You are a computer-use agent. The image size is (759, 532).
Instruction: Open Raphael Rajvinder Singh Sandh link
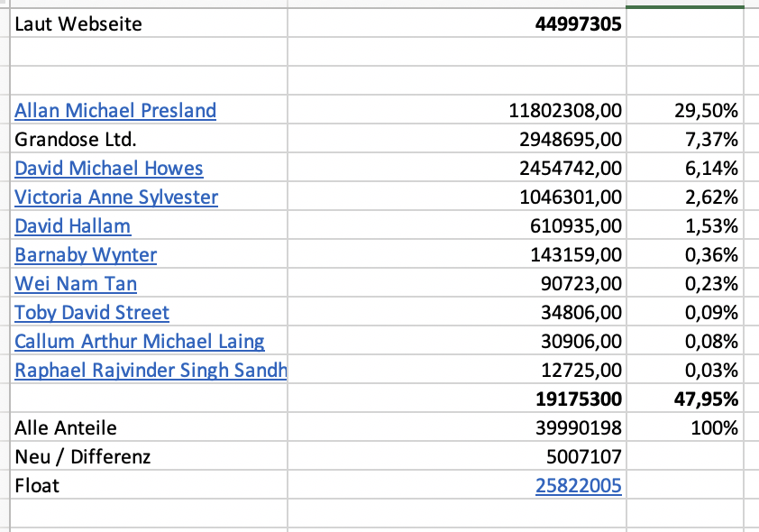[151, 371]
